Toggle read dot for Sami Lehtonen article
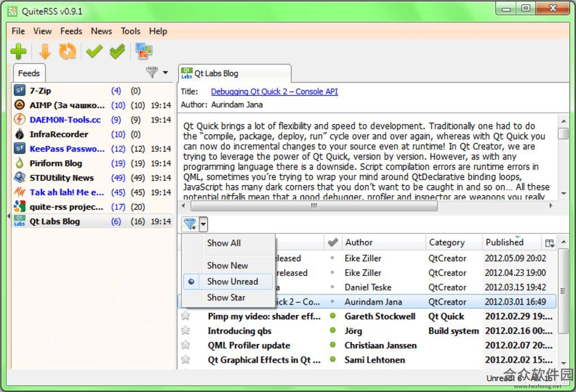The height and width of the screenshot is (392, 576). 333,359
